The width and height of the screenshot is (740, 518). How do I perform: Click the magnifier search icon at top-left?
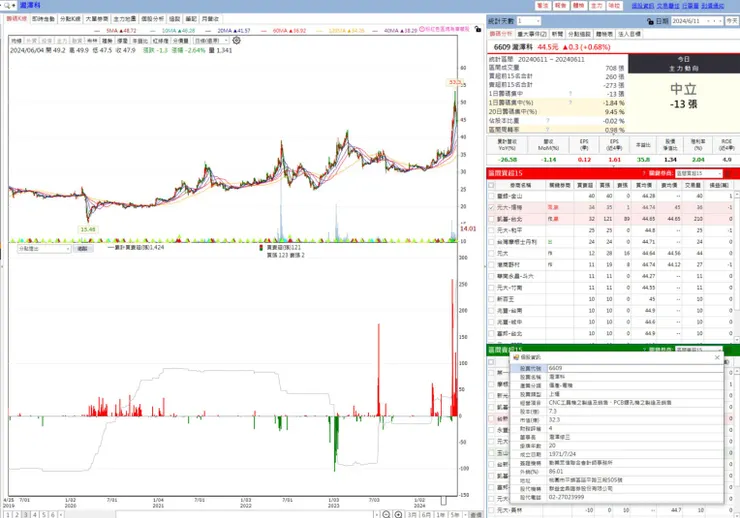[6, 5]
